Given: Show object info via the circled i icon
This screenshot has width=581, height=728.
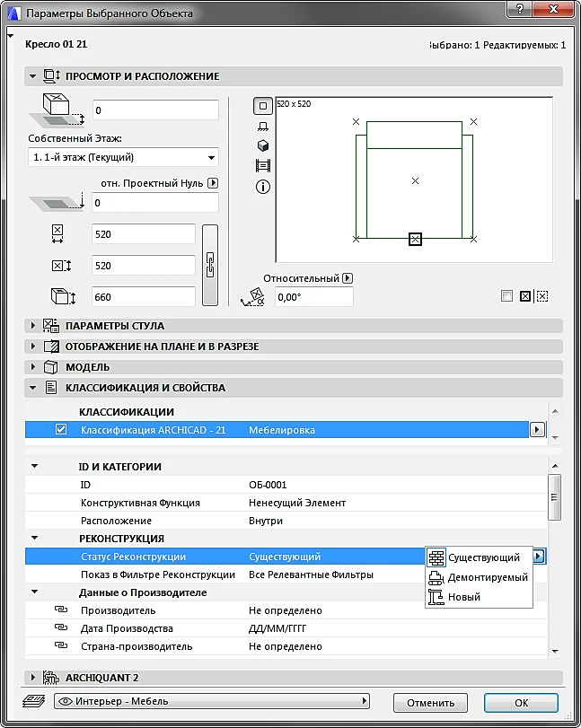Looking at the screenshot, I should pos(263,187).
